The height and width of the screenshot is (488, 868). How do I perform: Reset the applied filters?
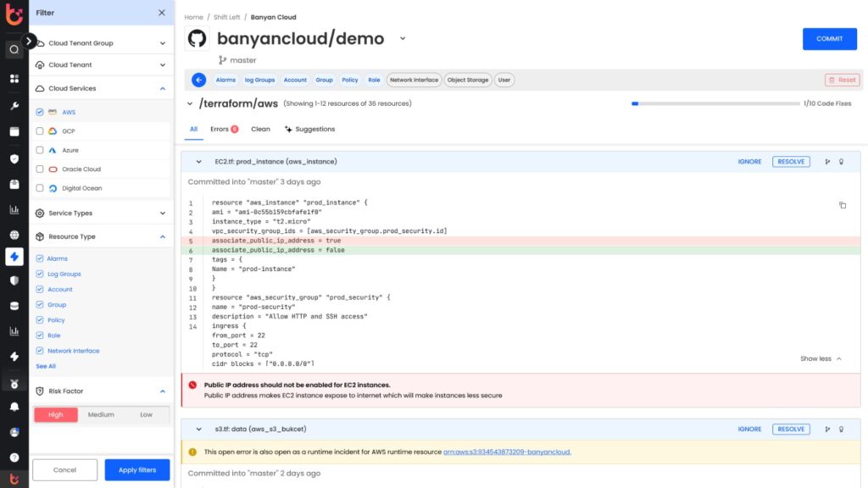(842, 80)
